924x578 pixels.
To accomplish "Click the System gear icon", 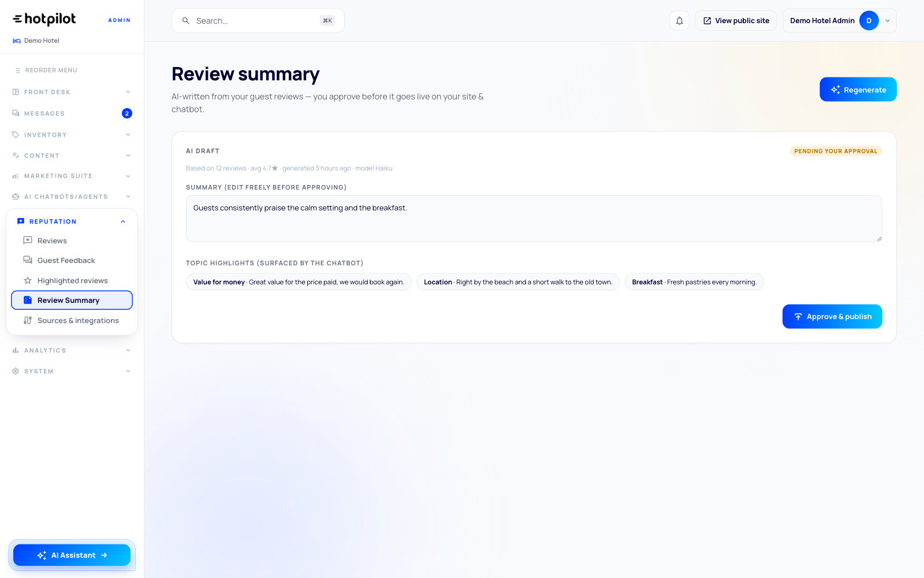I will [x=16, y=371].
